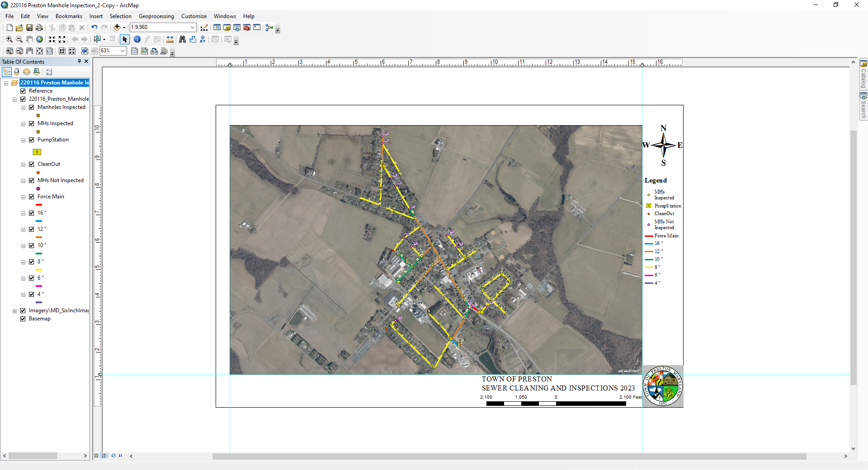Click the Identify tool icon
868x470 pixels.
click(x=137, y=39)
